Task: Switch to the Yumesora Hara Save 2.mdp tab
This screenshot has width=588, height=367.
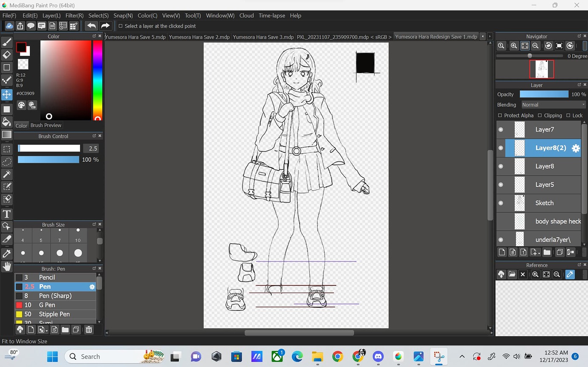Action: click(x=199, y=37)
